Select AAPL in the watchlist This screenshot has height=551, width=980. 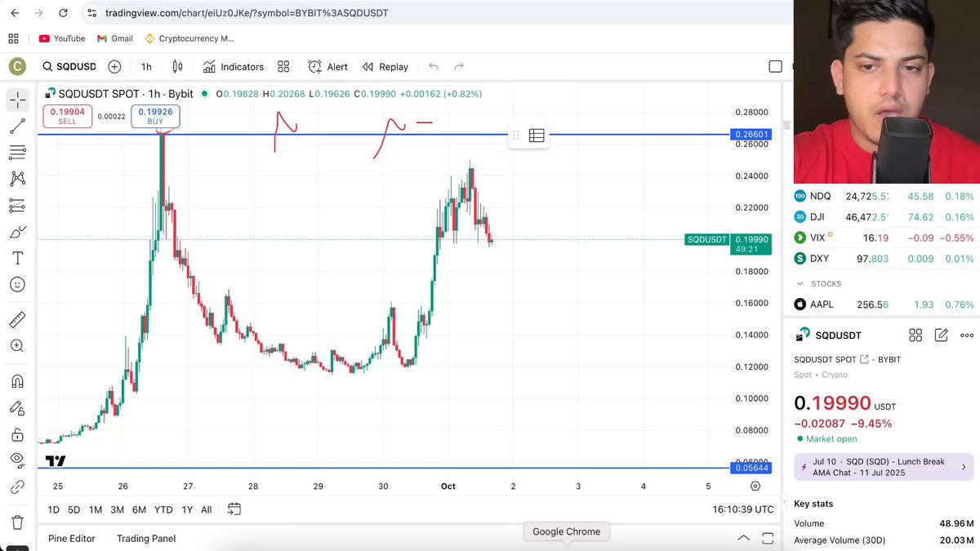pos(884,304)
